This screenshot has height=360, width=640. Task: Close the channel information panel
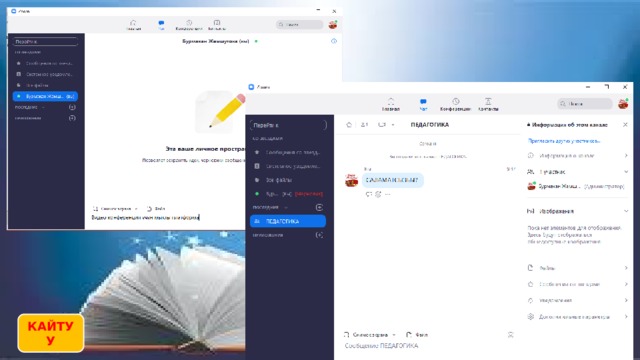(625, 124)
